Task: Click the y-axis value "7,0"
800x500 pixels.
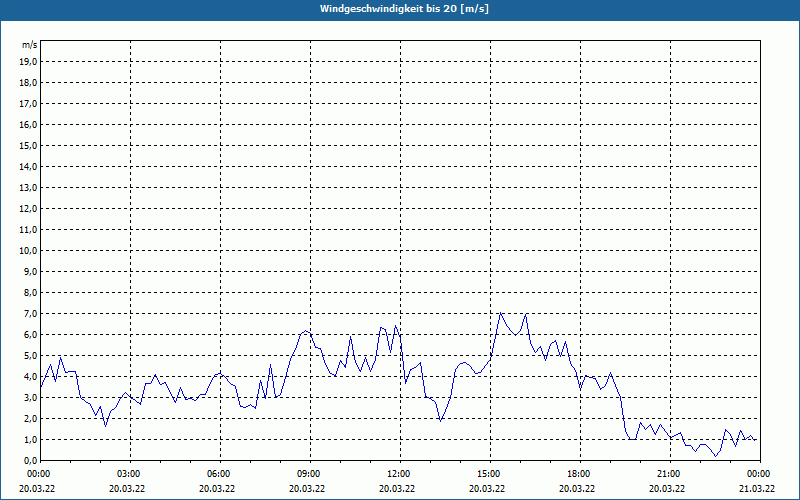Action: [31, 313]
